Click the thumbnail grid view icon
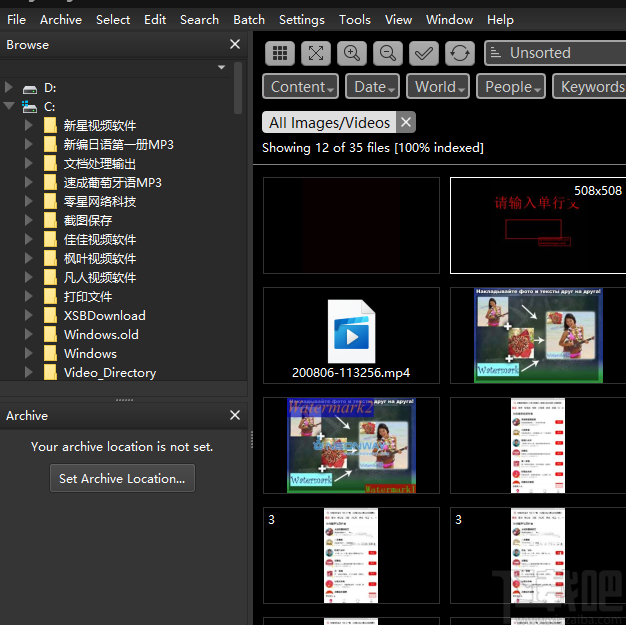The image size is (626, 625). coord(280,53)
